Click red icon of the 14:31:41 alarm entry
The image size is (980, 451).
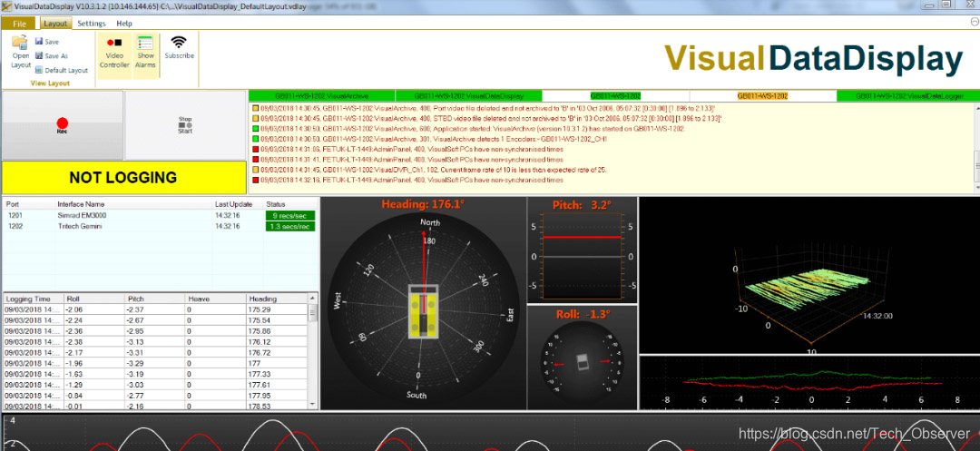coord(255,160)
